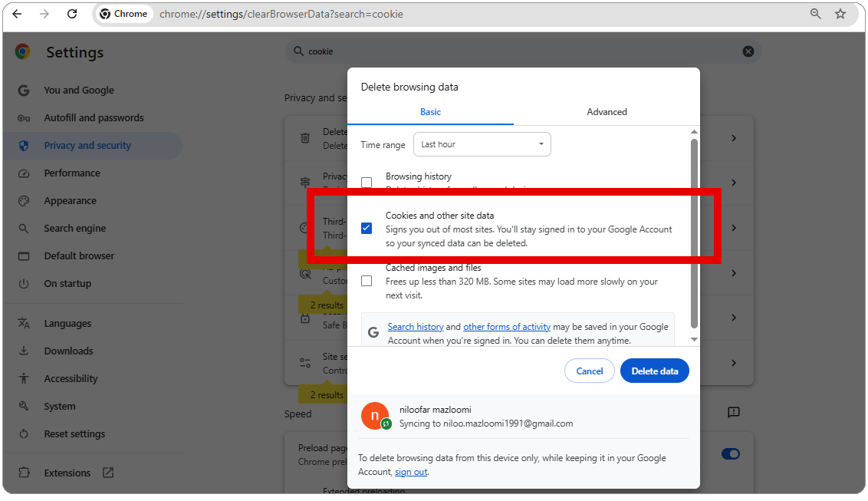Click the Appearance palette icon

click(x=24, y=201)
